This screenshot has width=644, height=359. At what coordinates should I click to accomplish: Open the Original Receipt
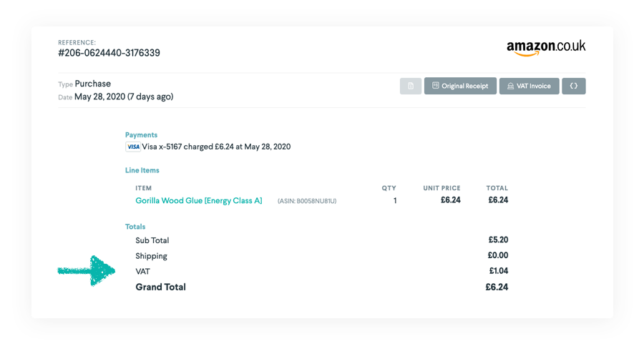coord(460,86)
